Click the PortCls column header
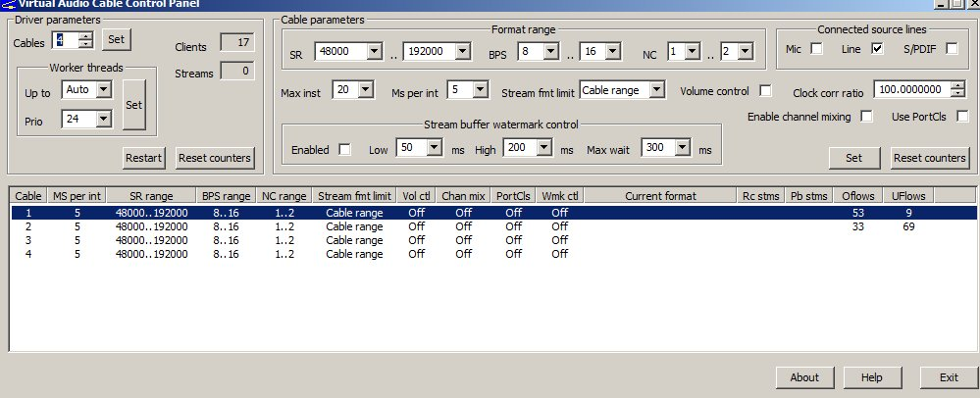Screen dimensions: 980x398 pyautogui.click(x=513, y=195)
